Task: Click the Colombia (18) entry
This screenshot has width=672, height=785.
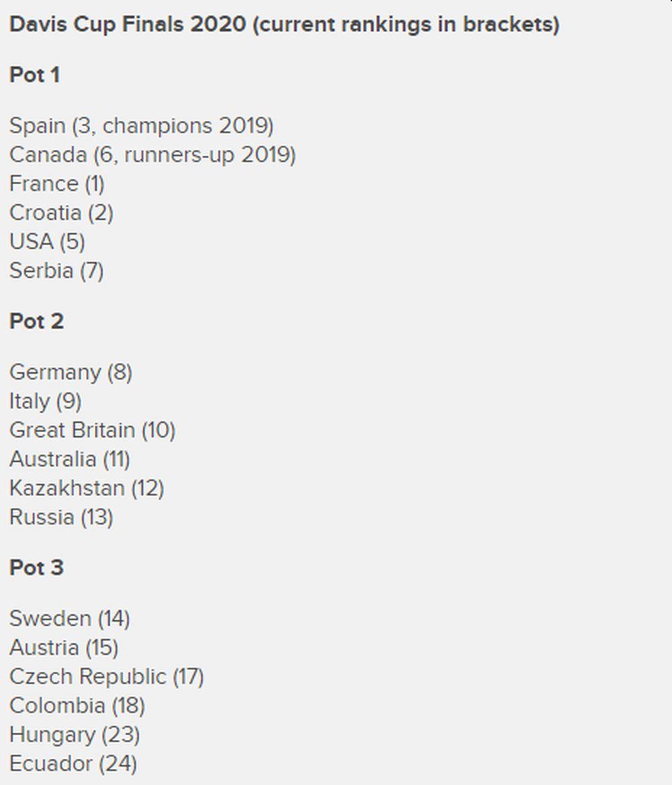Action: pyautogui.click(x=77, y=704)
